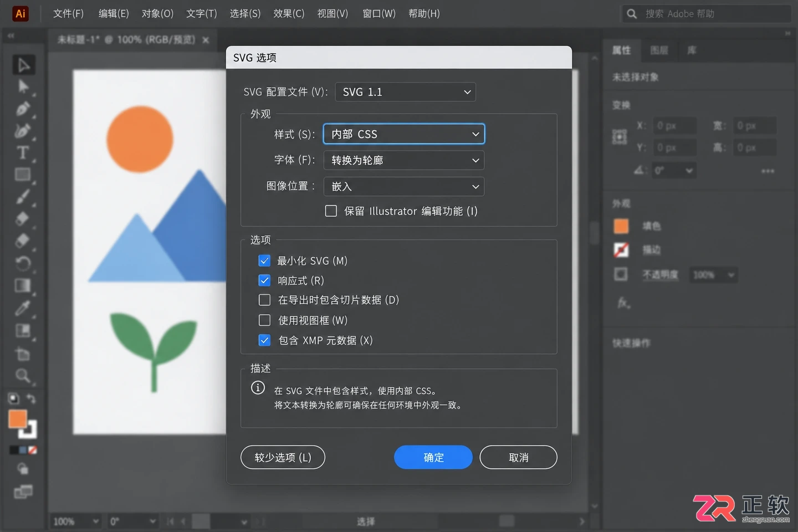Check the 使用视图框 option
The image size is (798, 532).
pos(264,320)
